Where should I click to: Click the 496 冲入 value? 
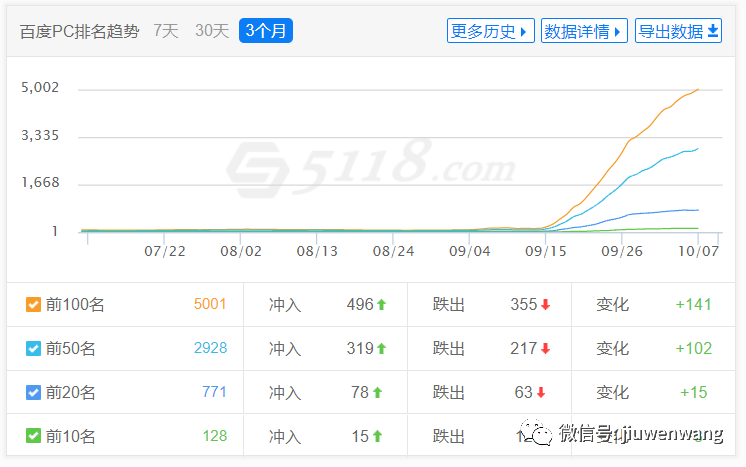[360, 304]
